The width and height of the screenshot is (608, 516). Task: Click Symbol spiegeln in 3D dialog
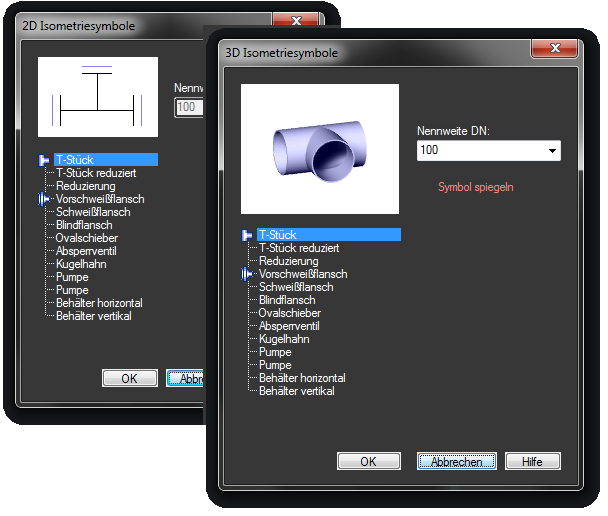pos(476,187)
